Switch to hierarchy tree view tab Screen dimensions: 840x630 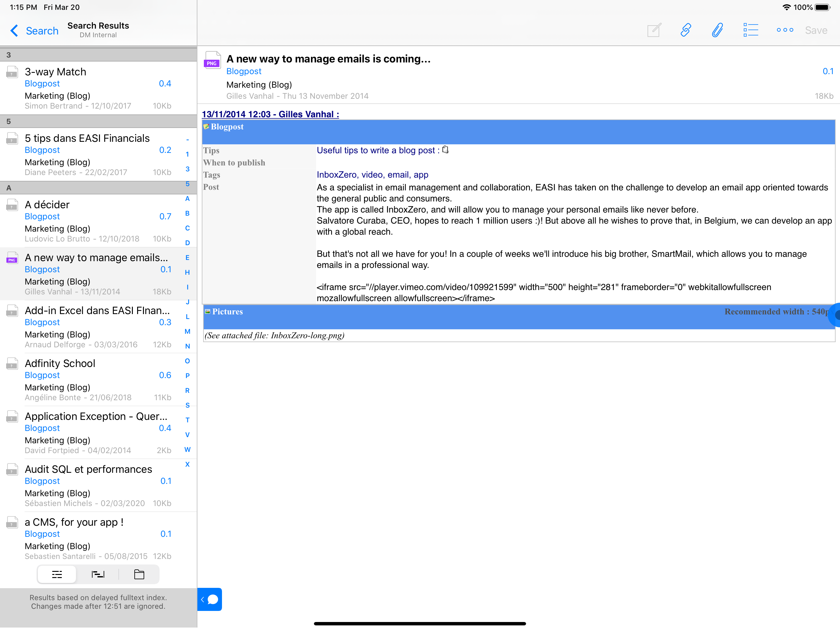98,574
